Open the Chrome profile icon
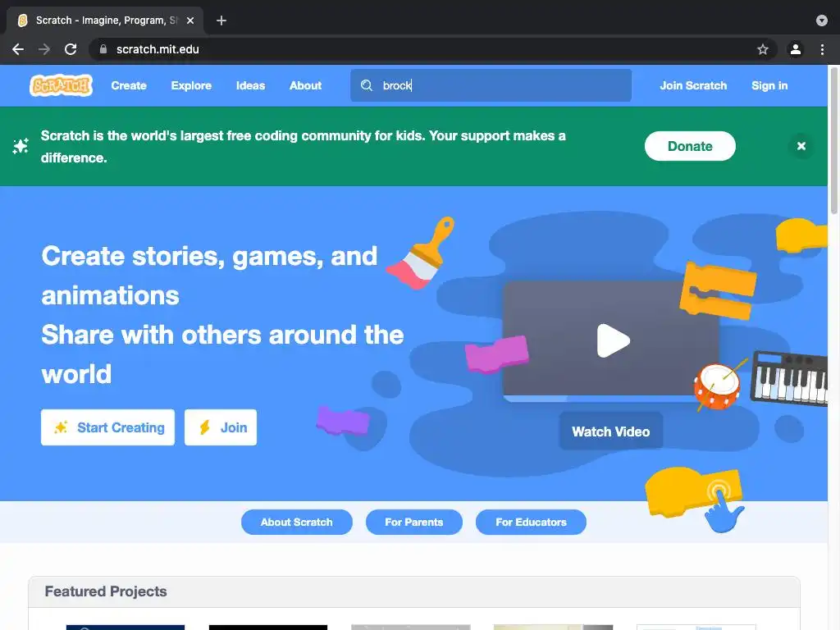The height and width of the screenshot is (630, 840). point(796,49)
